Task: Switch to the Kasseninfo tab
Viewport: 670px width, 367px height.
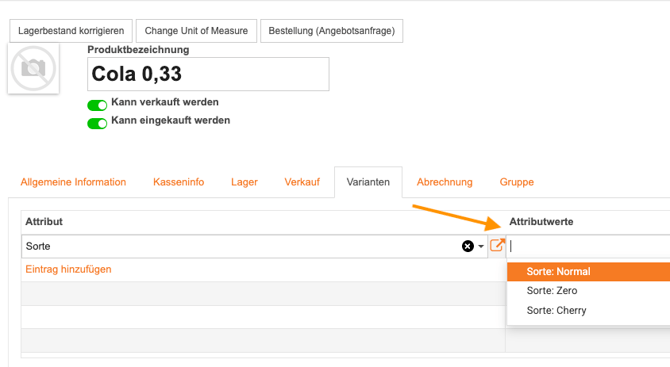Action: coord(179,182)
